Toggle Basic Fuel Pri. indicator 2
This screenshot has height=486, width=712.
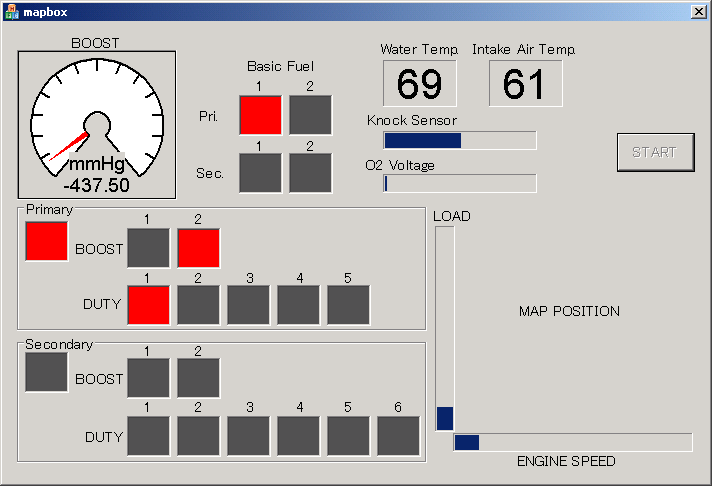pyautogui.click(x=310, y=115)
